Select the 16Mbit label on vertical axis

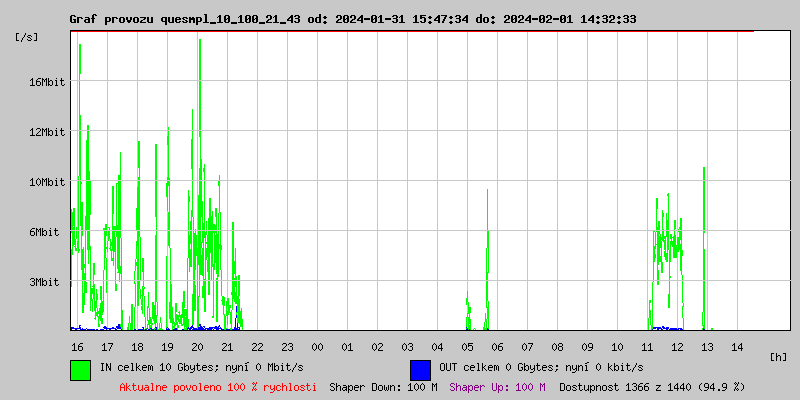click(x=46, y=82)
